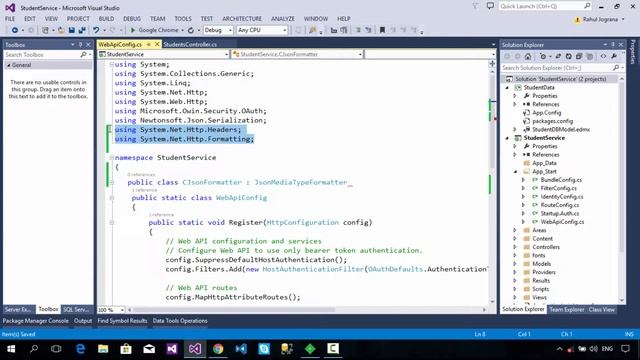Click Solution Explorer Refresh icon

568,56
